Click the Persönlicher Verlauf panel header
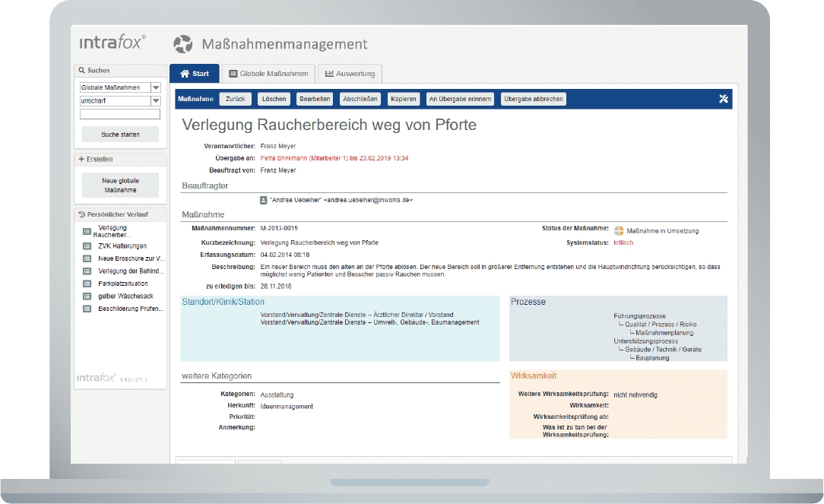824x504 pixels. pyautogui.click(x=120, y=214)
